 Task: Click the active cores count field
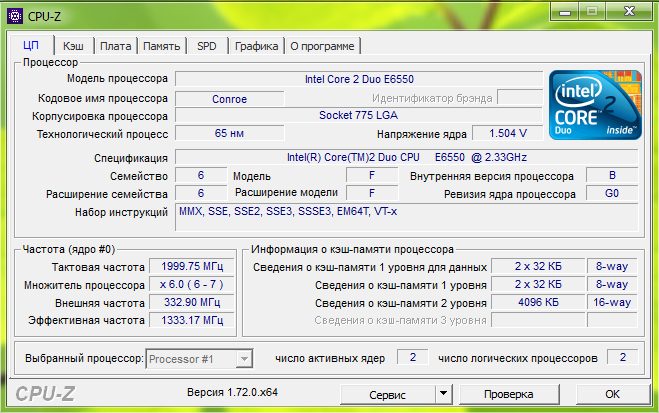coord(413,357)
